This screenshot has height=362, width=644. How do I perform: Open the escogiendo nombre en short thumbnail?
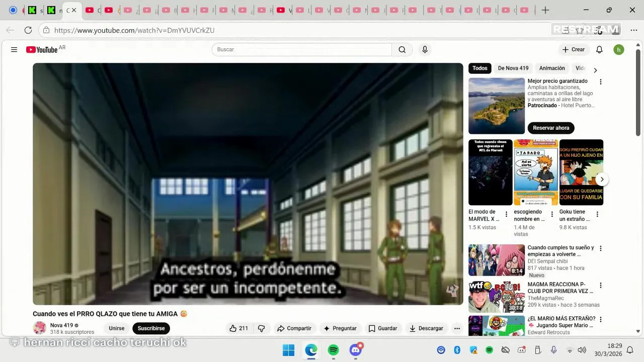click(x=536, y=172)
